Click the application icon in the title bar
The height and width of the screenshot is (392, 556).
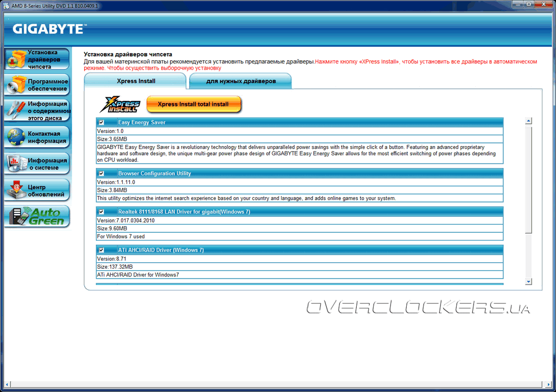click(x=6, y=5)
